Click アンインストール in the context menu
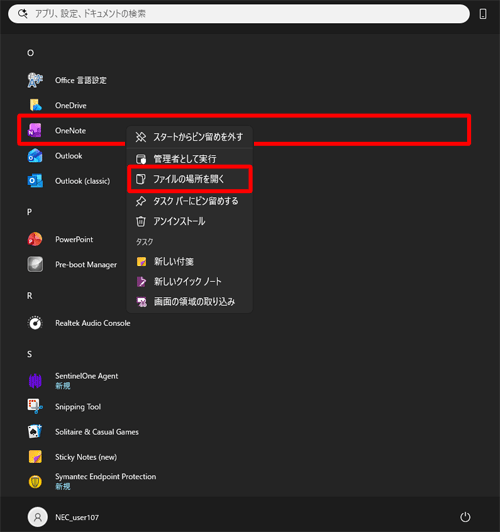The image size is (500, 532). [189, 222]
